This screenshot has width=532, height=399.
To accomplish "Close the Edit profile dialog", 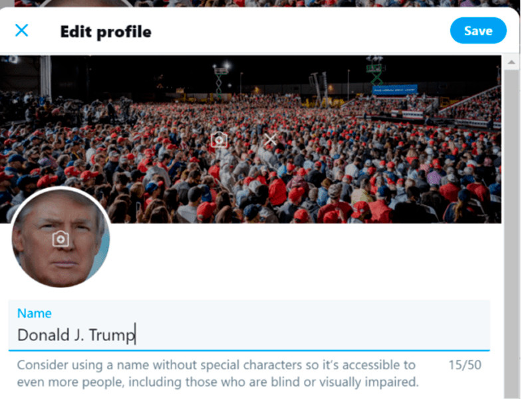I will pos(22,31).
